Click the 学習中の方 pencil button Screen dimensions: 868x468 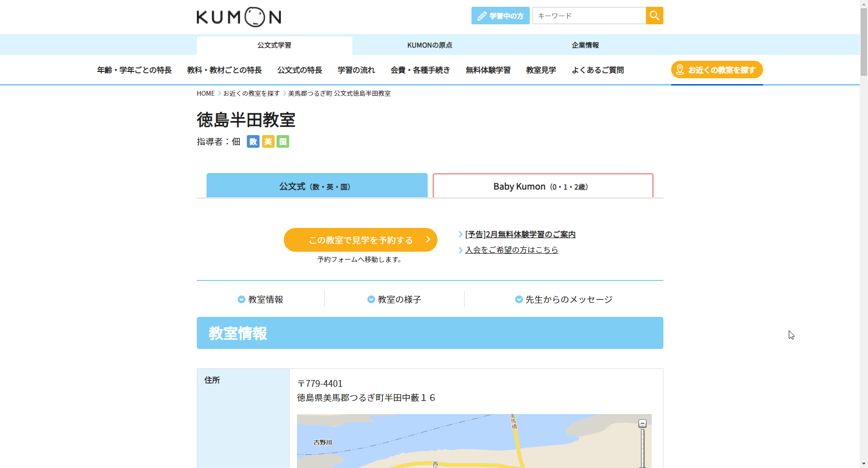point(500,16)
